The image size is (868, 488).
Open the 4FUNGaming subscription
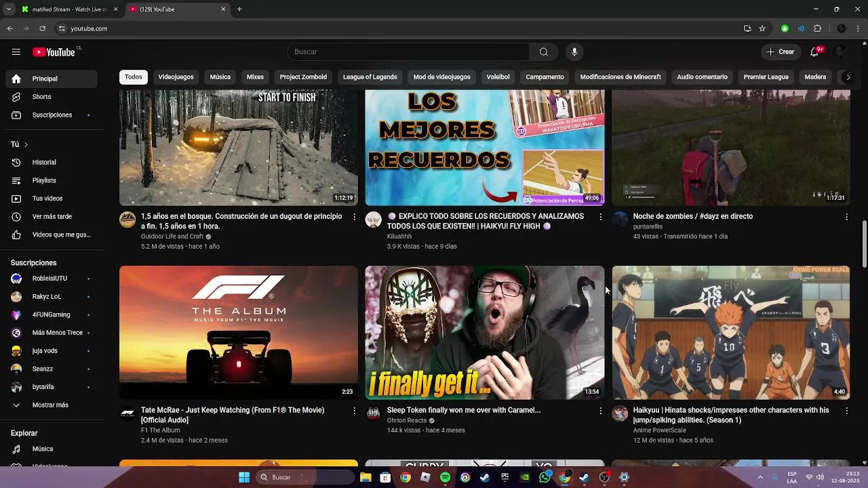coord(52,315)
